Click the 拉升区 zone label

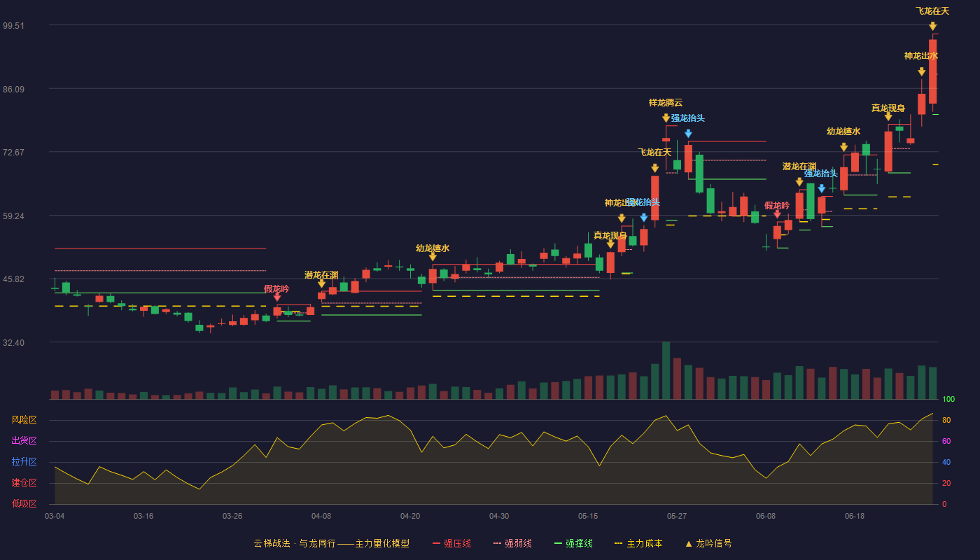pyautogui.click(x=24, y=462)
